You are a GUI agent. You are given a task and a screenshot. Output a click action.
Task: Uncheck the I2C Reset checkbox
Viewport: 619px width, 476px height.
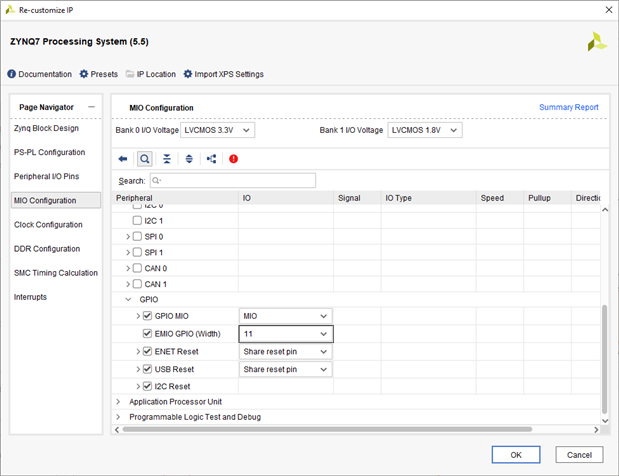147,386
